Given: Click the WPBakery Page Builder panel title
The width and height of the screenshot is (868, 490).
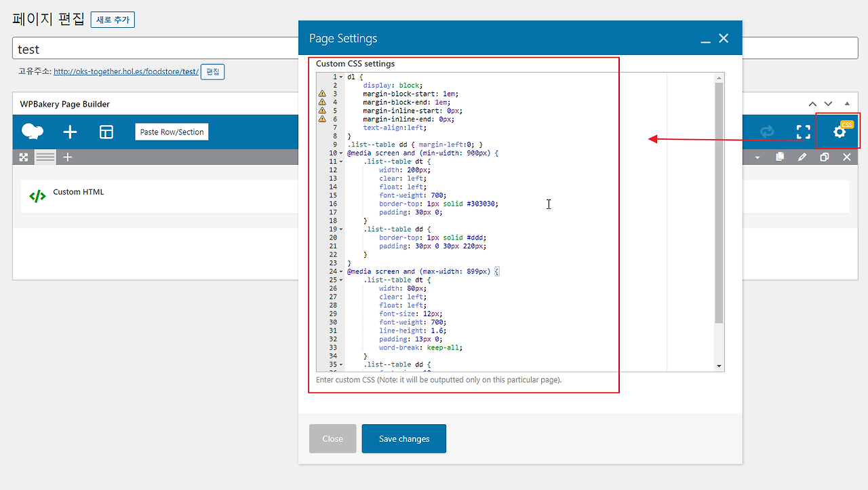Looking at the screenshot, I should click(x=65, y=104).
